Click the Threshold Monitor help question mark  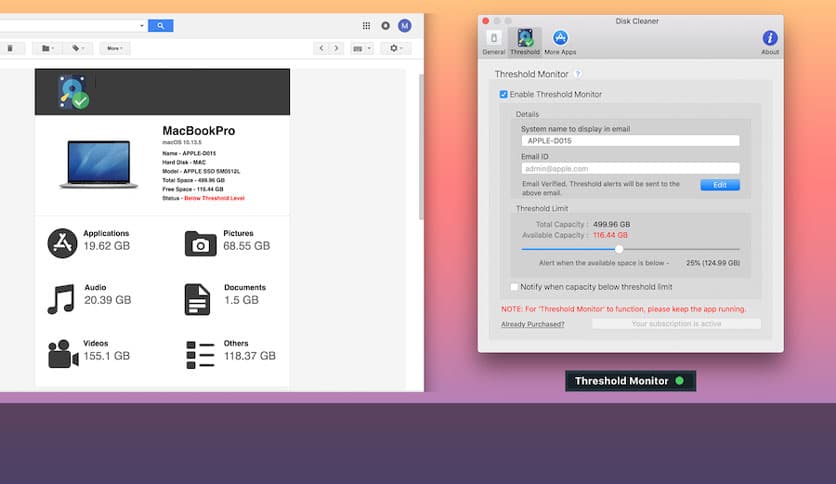pyautogui.click(x=578, y=74)
